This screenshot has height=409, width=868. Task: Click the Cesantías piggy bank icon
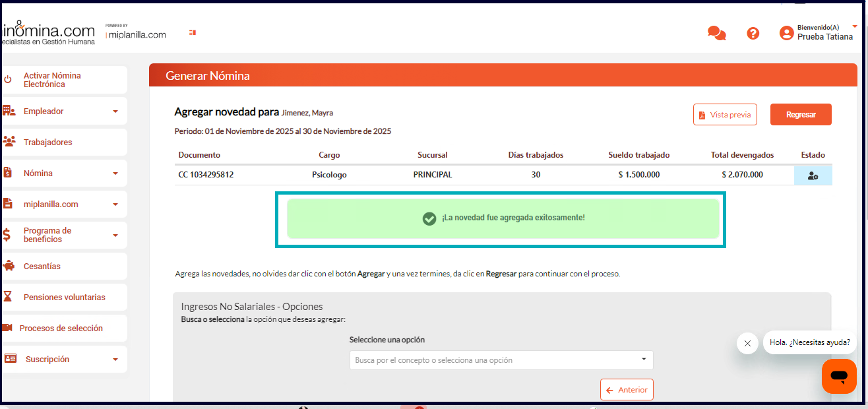(x=9, y=266)
